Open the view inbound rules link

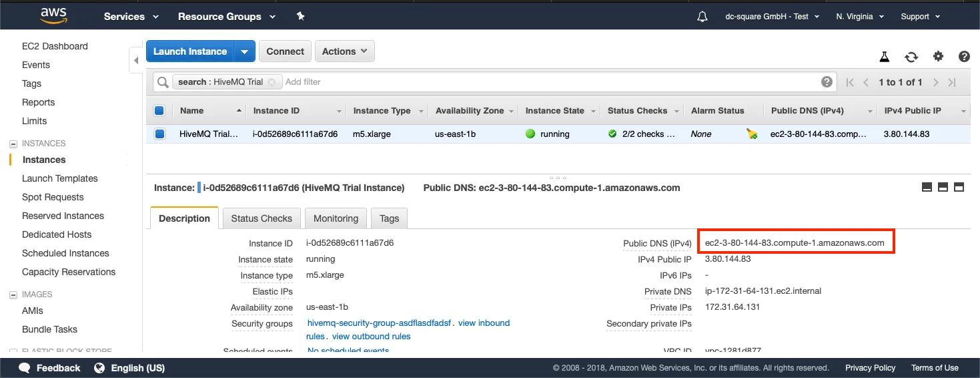[x=484, y=323]
